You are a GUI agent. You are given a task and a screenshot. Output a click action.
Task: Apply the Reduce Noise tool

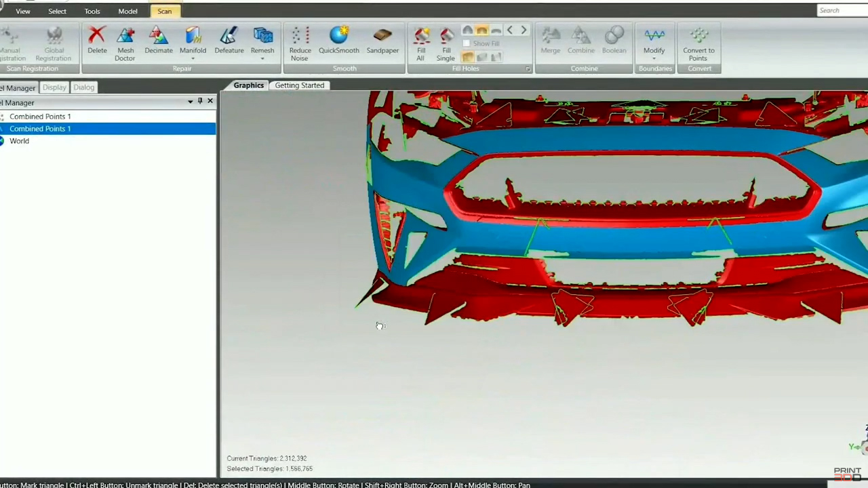[x=300, y=43]
